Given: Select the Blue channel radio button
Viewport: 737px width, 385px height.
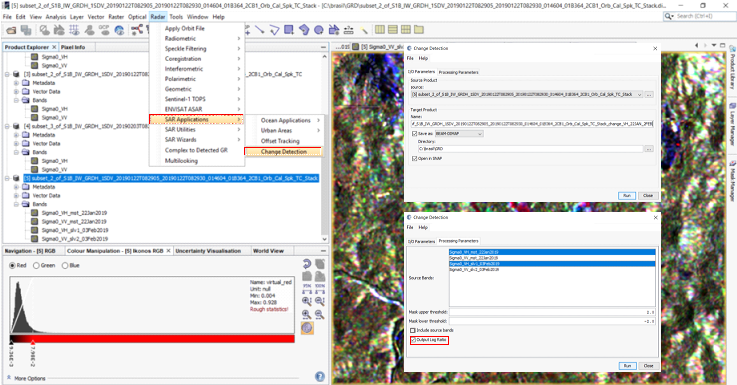Looking at the screenshot, I should [65, 266].
